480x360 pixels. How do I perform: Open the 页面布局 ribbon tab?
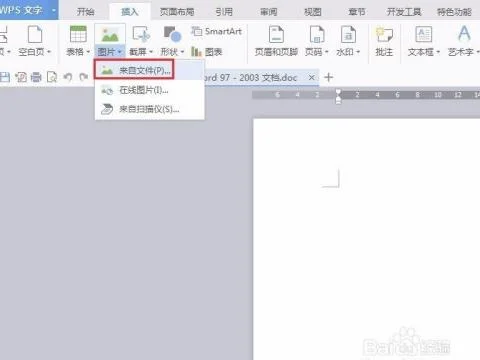(x=177, y=12)
